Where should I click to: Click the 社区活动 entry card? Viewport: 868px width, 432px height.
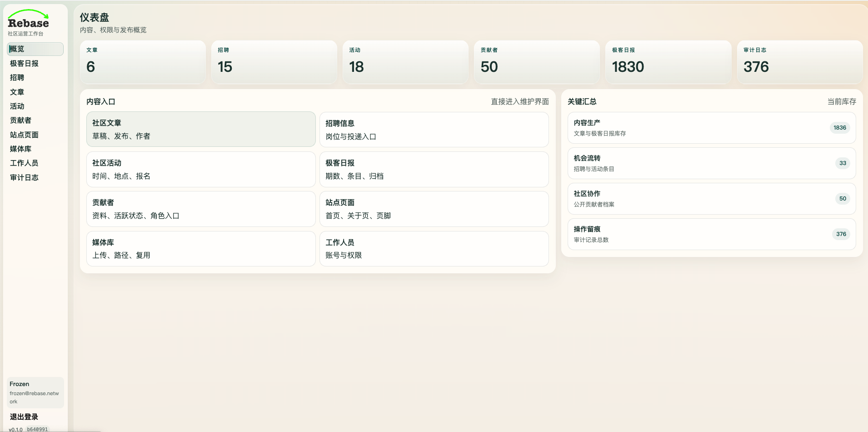click(201, 169)
